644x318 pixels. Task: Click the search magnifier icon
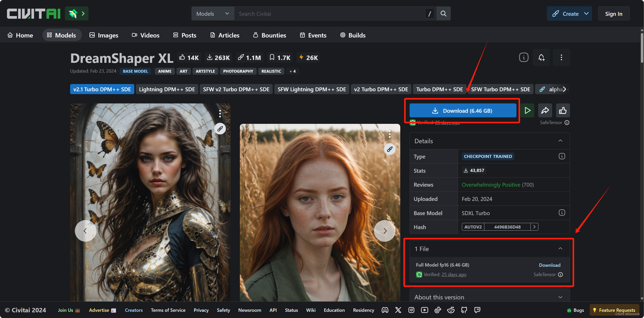pos(443,14)
